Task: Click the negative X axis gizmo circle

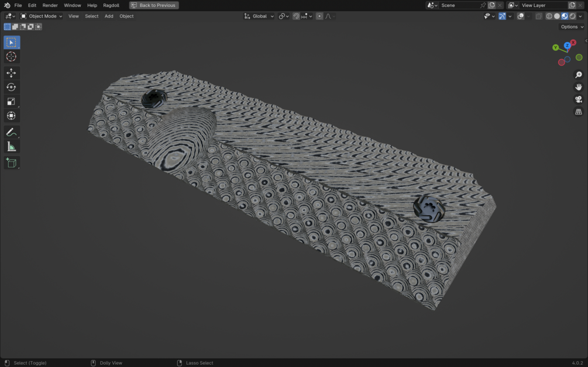Action: (x=561, y=63)
